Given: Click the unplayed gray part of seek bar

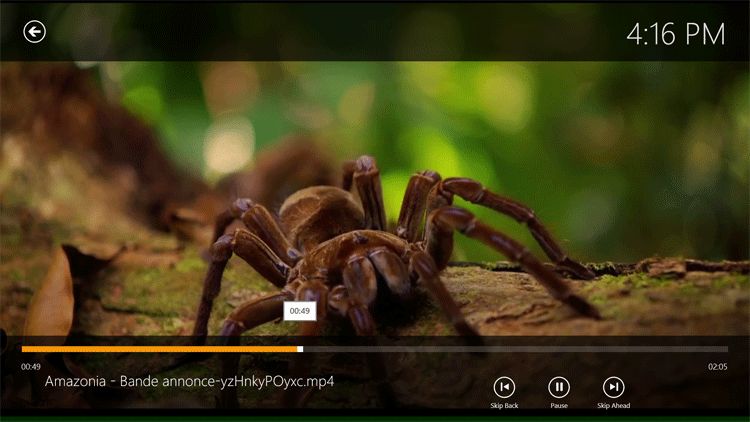Looking at the screenshot, I should (510, 349).
